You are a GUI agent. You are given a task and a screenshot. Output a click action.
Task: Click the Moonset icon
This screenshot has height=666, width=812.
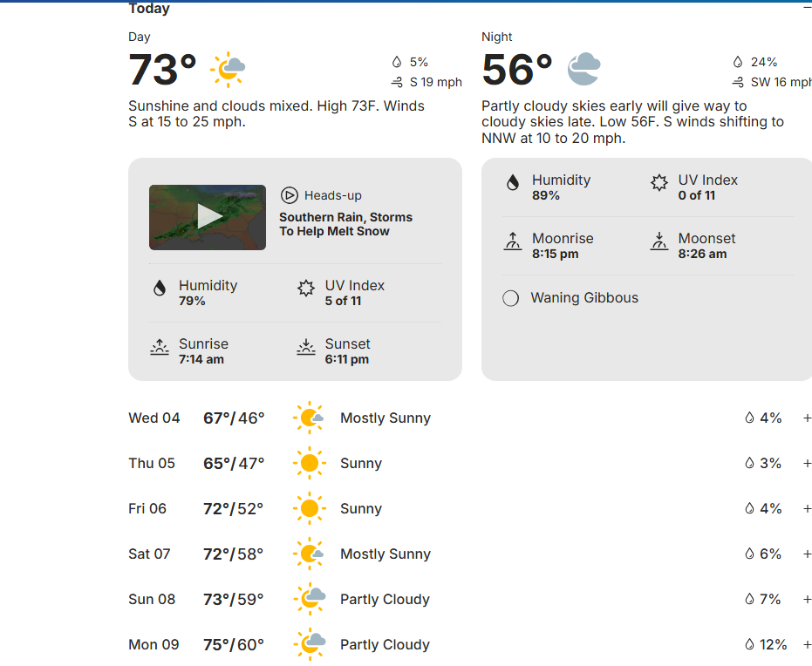(x=659, y=241)
